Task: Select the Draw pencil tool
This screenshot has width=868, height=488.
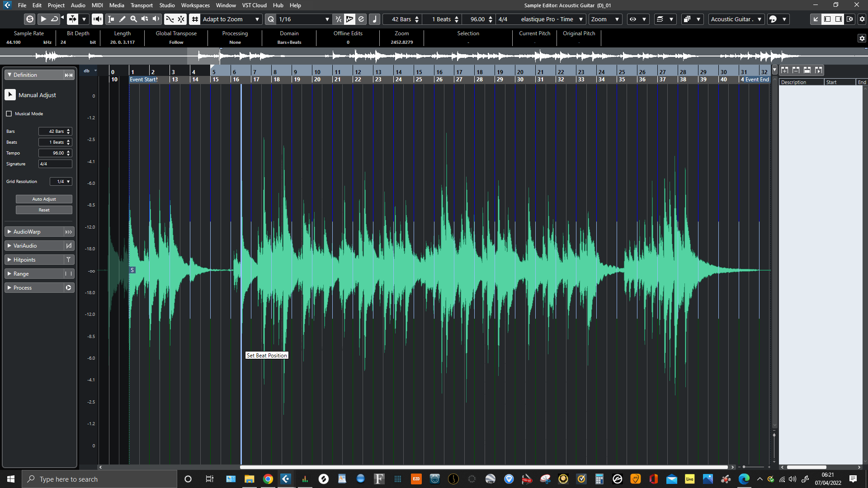Action: pyautogui.click(x=122, y=19)
